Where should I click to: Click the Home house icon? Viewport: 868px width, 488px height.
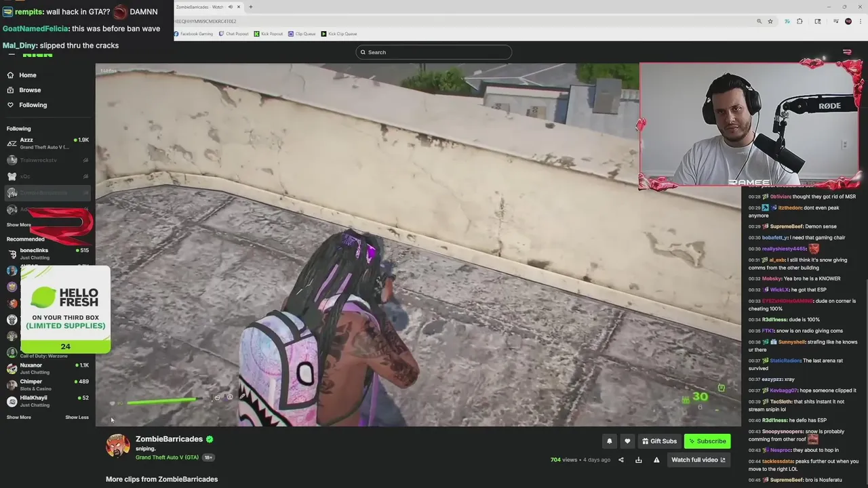[10, 75]
